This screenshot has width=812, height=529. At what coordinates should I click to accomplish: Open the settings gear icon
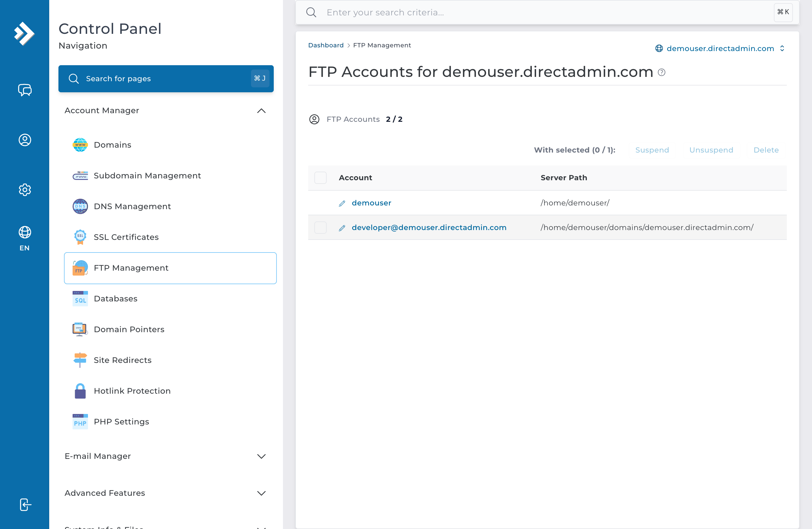(25, 190)
